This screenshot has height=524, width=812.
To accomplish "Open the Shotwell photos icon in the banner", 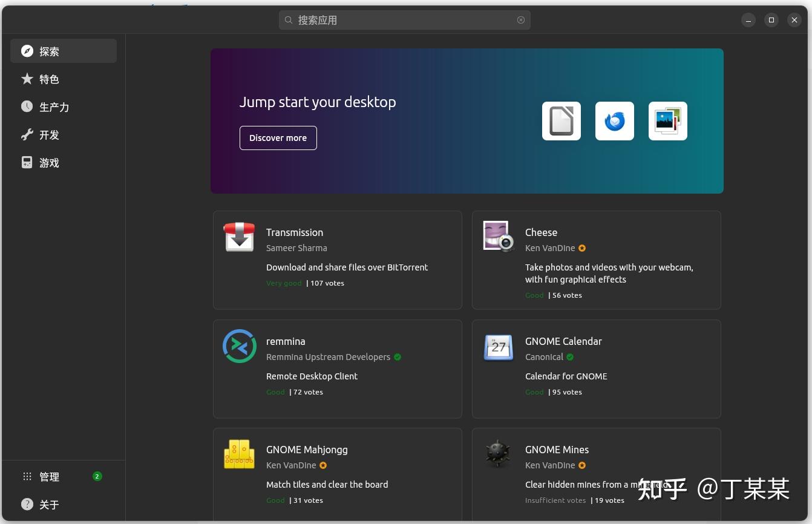I will pos(667,120).
